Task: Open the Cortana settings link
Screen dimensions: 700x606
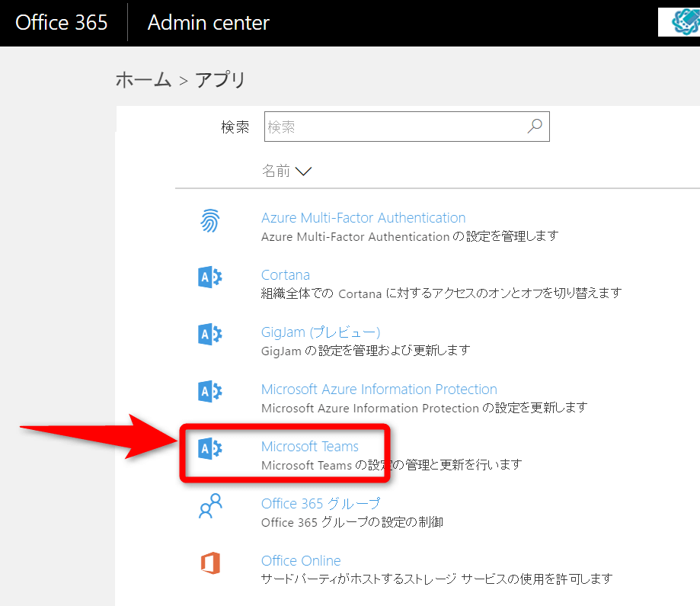Action: [x=286, y=275]
